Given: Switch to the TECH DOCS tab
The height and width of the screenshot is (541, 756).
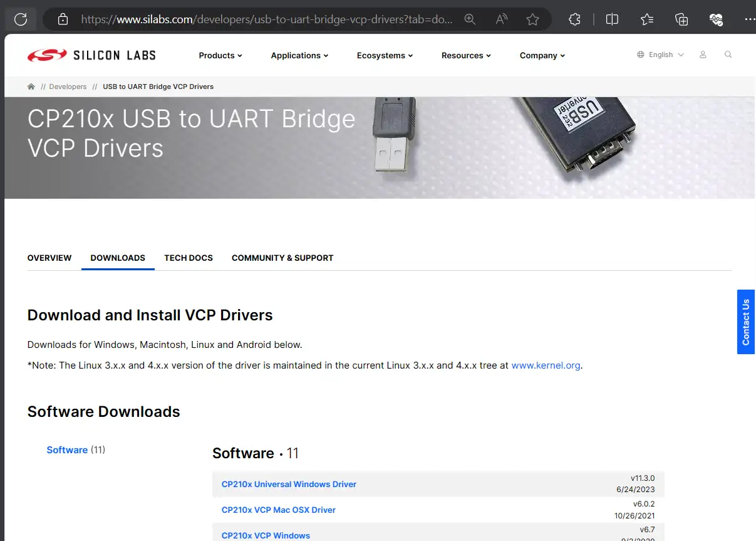Looking at the screenshot, I should [189, 258].
